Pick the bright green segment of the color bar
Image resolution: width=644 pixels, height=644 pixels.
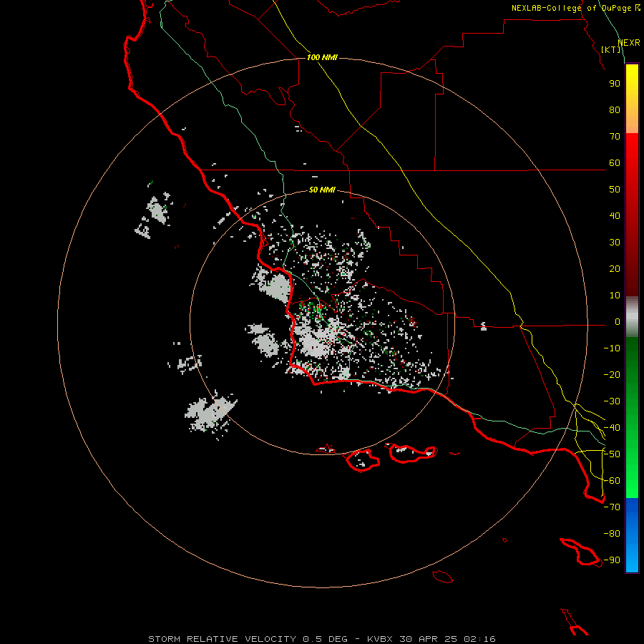[632, 418]
